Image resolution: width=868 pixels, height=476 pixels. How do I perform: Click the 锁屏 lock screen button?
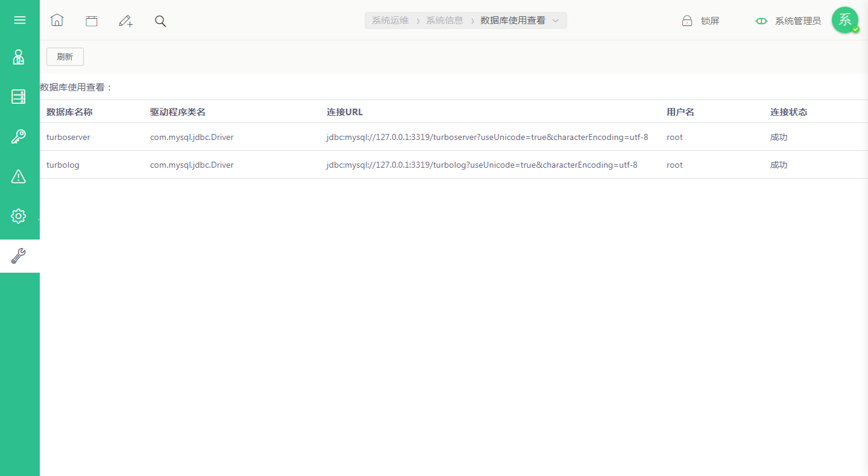point(700,21)
